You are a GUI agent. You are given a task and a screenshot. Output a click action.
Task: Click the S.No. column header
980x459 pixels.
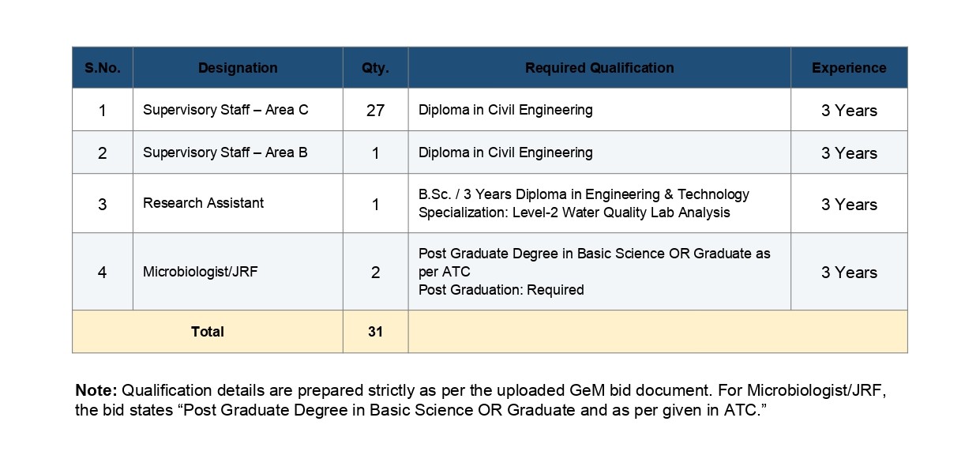[103, 68]
